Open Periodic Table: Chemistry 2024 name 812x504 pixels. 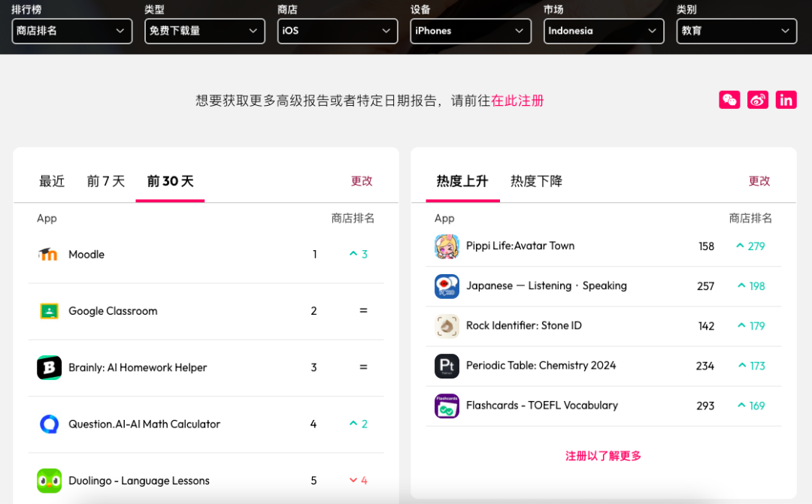[541, 365]
